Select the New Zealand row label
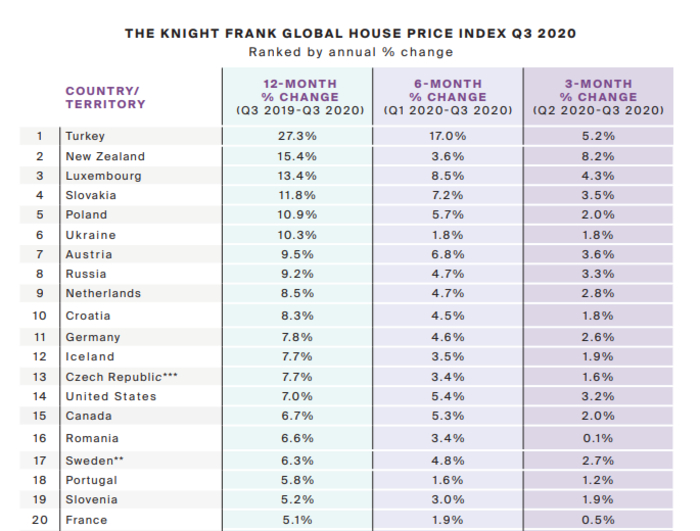Image resolution: width=700 pixels, height=531 pixels. click(105, 156)
